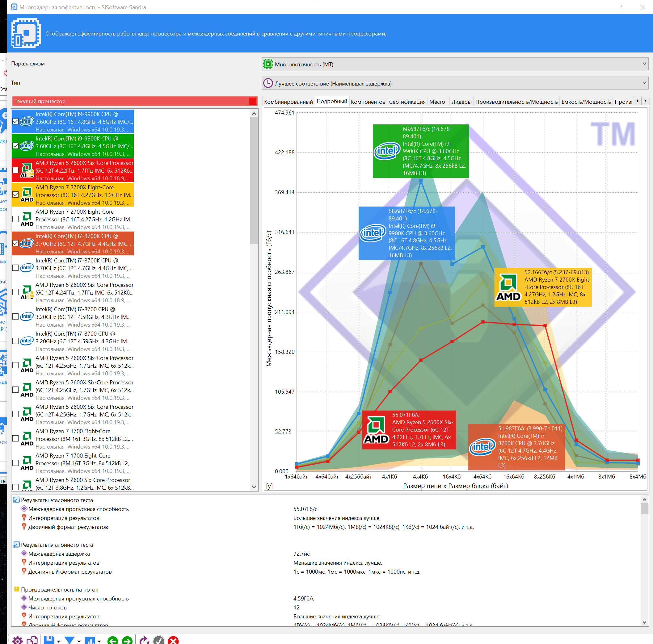Open the save icon dropdown arrow
Image resolution: width=653 pixels, height=644 pixels.
[x=58, y=641]
